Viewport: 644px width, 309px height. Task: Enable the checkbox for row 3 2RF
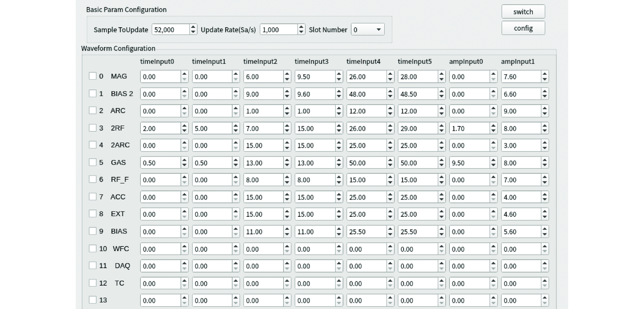click(x=93, y=128)
